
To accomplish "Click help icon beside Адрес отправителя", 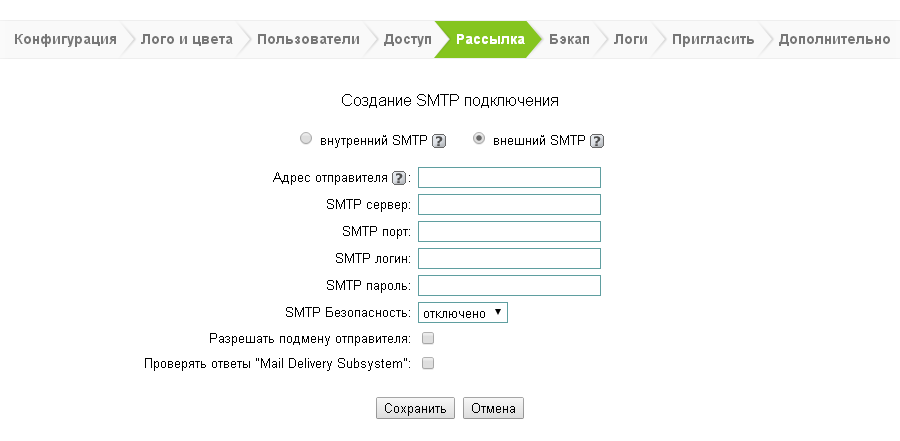I will [x=398, y=178].
